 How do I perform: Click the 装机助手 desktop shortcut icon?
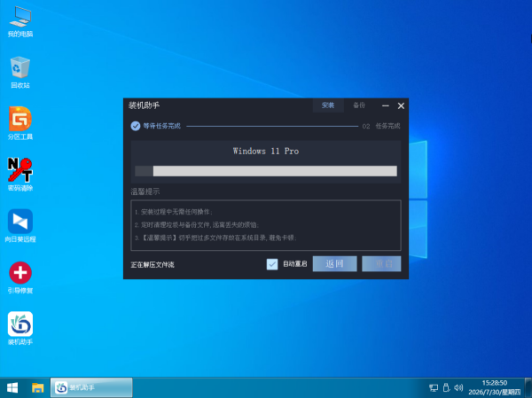coord(20,329)
